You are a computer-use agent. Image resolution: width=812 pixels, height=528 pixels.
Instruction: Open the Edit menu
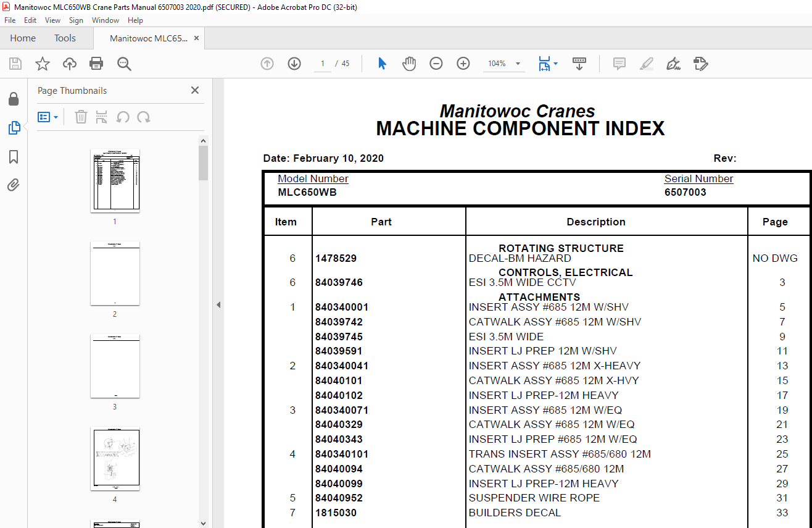[30, 20]
